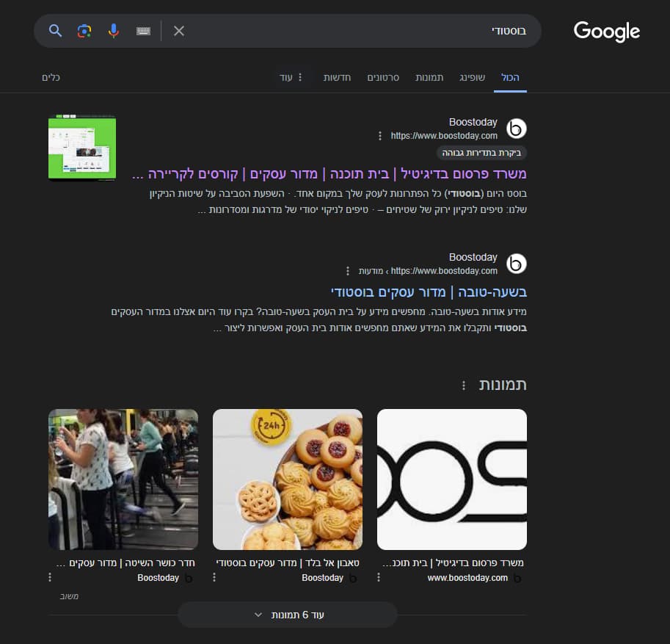Click the magnifying glass search icon

[56, 31]
